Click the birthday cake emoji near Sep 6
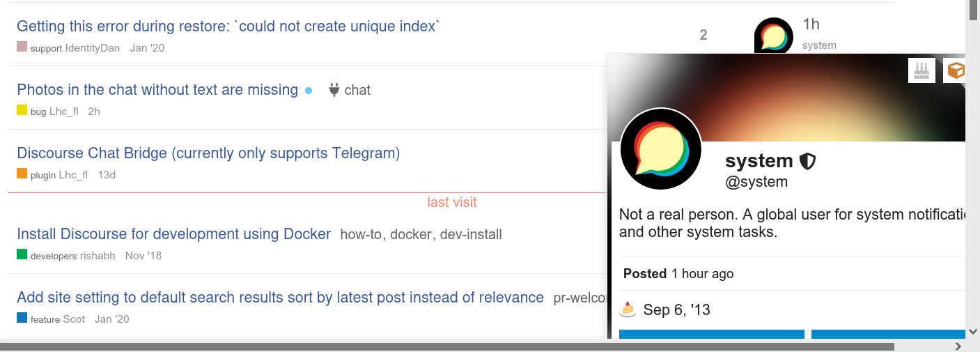This screenshot has height=352, width=980. click(x=628, y=309)
